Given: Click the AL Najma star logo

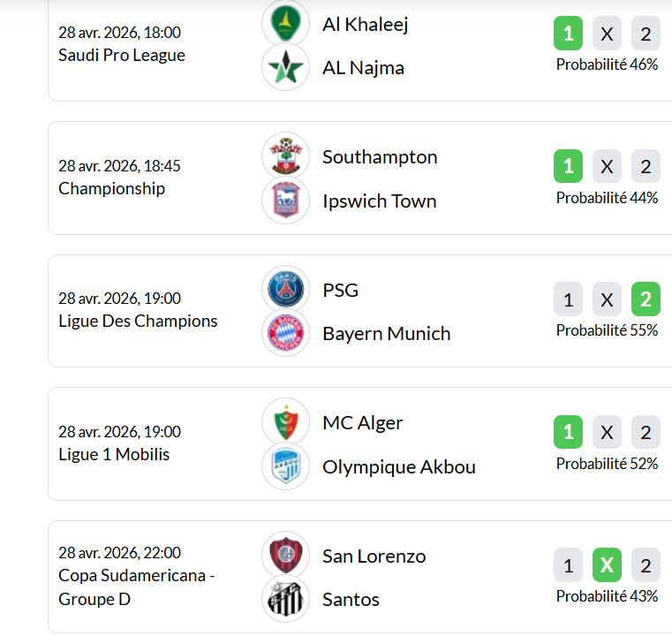Looking at the screenshot, I should (285, 67).
